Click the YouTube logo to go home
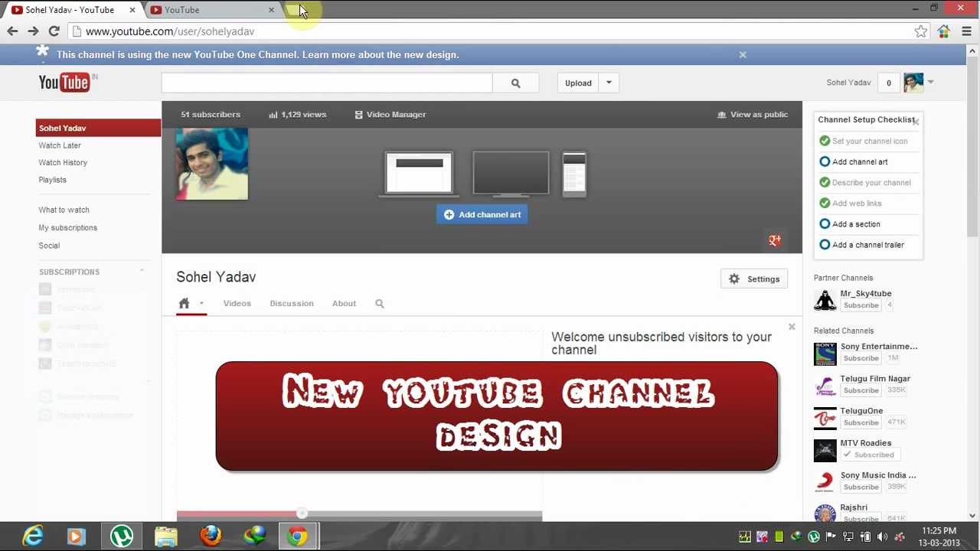The image size is (980, 551). pyautogui.click(x=64, y=81)
